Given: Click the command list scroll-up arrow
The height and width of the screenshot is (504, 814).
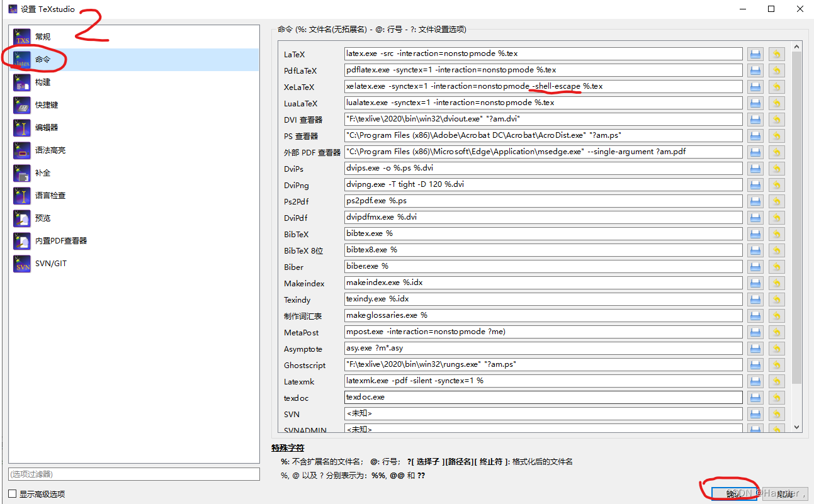Looking at the screenshot, I should (x=796, y=47).
